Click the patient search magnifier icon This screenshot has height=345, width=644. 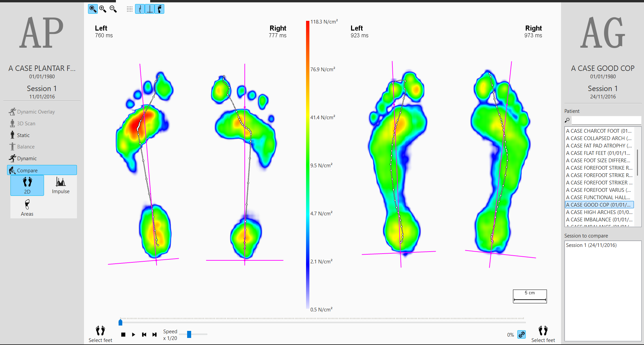point(567,120)
